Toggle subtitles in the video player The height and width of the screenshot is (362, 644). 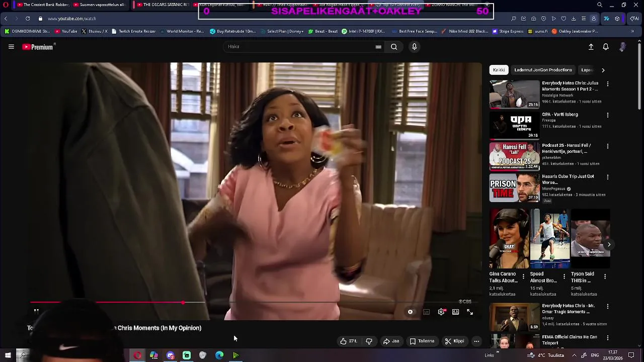[426, 312]
